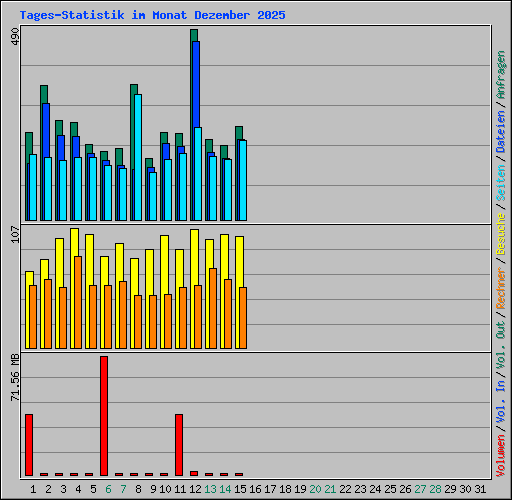512x500 pixels.
Task: Click green weekend day label '21'
Action: 330,489
